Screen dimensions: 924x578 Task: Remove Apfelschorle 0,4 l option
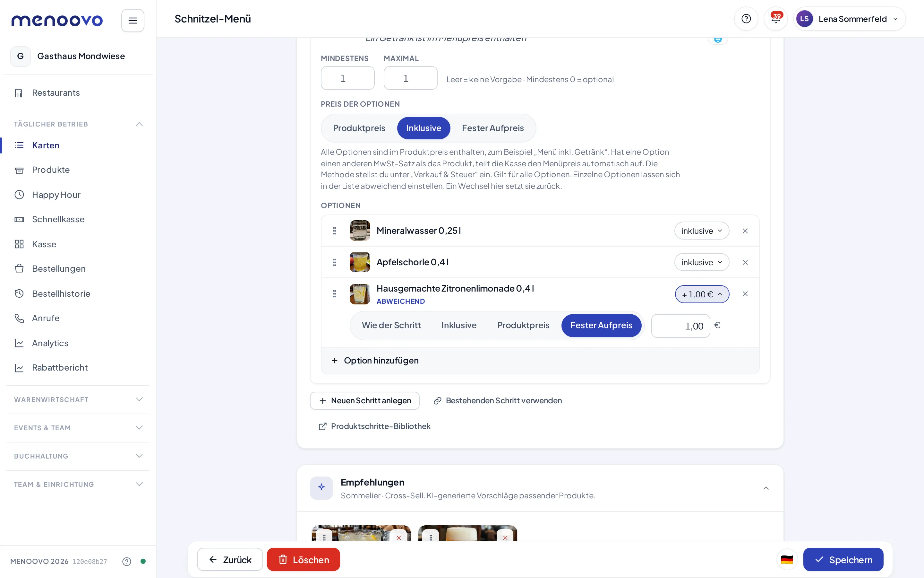tap(745, 262)
